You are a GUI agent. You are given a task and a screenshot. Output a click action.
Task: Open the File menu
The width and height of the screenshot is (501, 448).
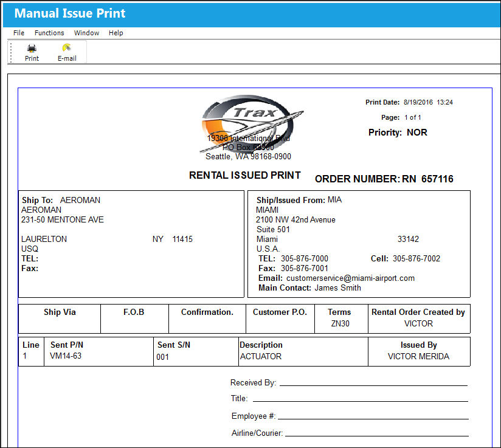[18, 33]
